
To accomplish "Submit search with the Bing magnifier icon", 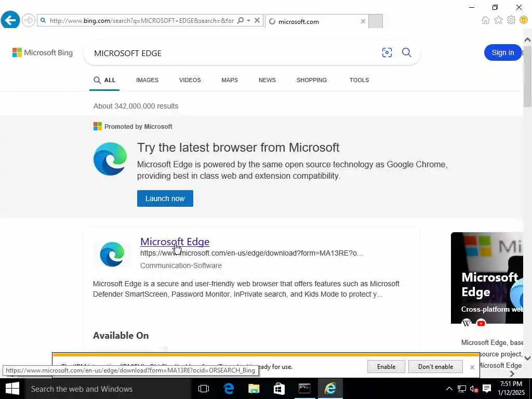I will pyautogui.click(x=406, y=52).
